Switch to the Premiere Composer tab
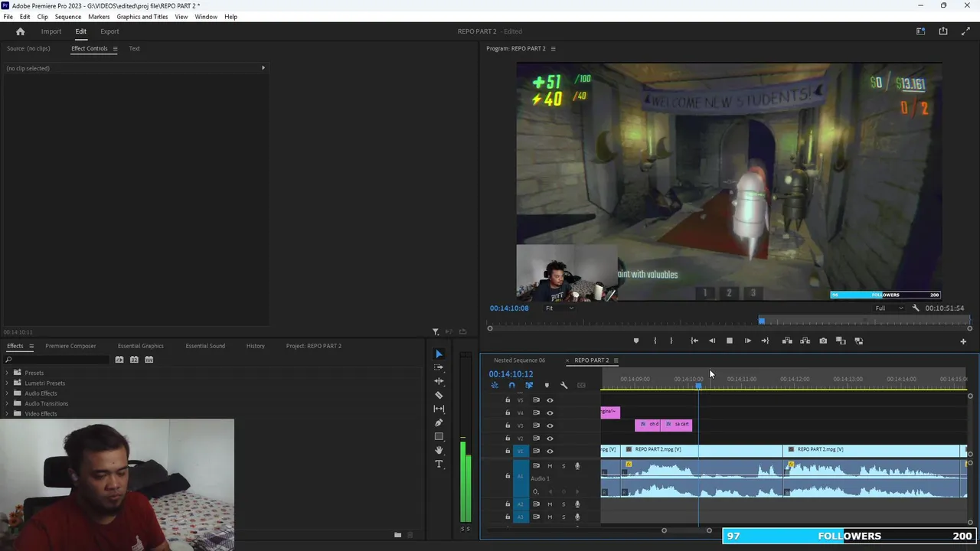 (70, 346)
